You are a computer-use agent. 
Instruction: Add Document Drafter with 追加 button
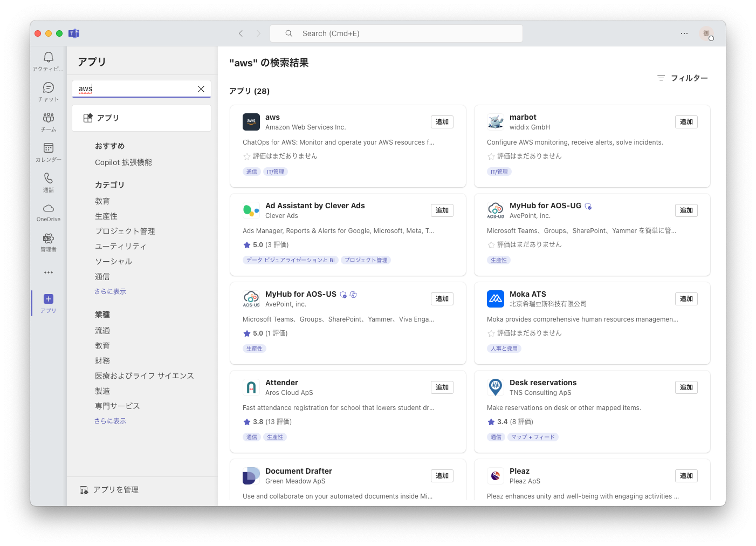tap(442, 476)
